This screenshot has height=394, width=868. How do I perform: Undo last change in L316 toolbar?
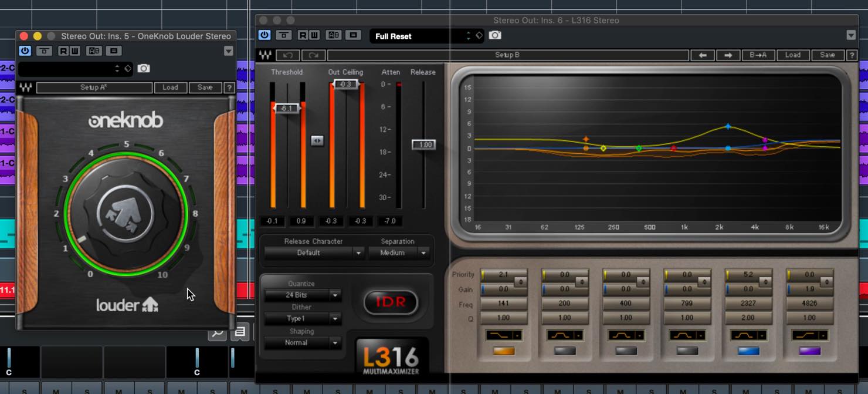(288, 55)
